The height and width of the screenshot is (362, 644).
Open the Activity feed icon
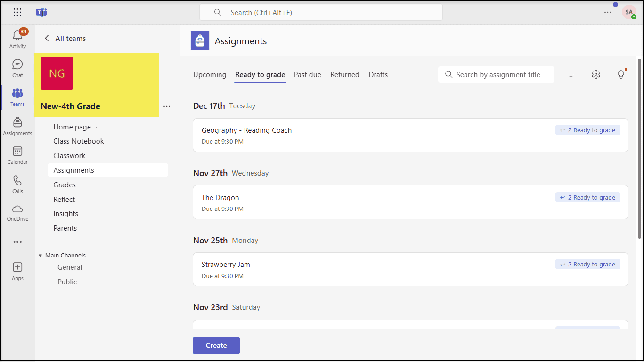(17, 38)
